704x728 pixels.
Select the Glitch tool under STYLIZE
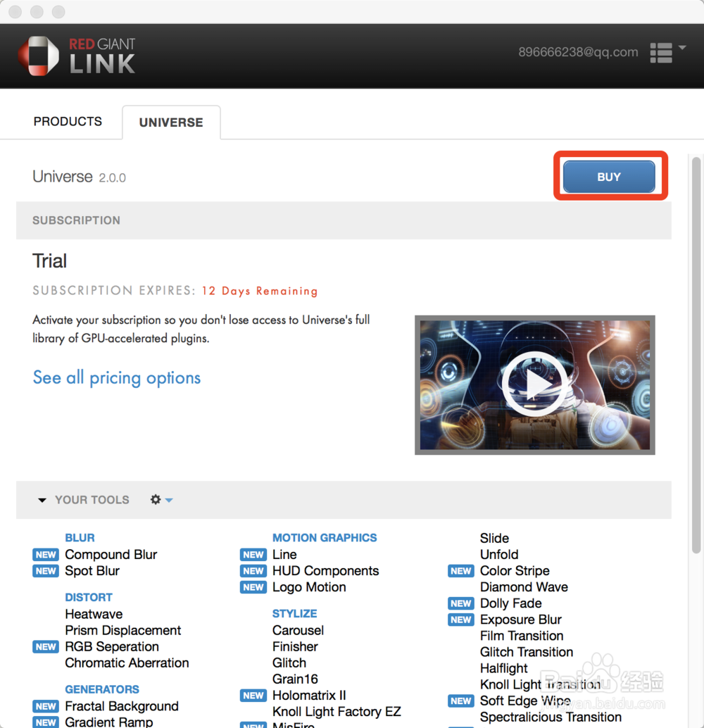[x=289, y=663]
